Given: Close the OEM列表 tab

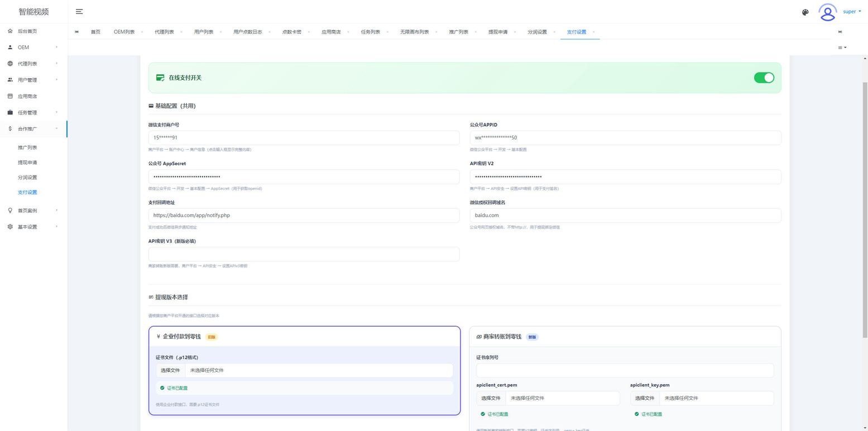Looking at the screenshot, I should pyautogui.click(x=142, y=32).
